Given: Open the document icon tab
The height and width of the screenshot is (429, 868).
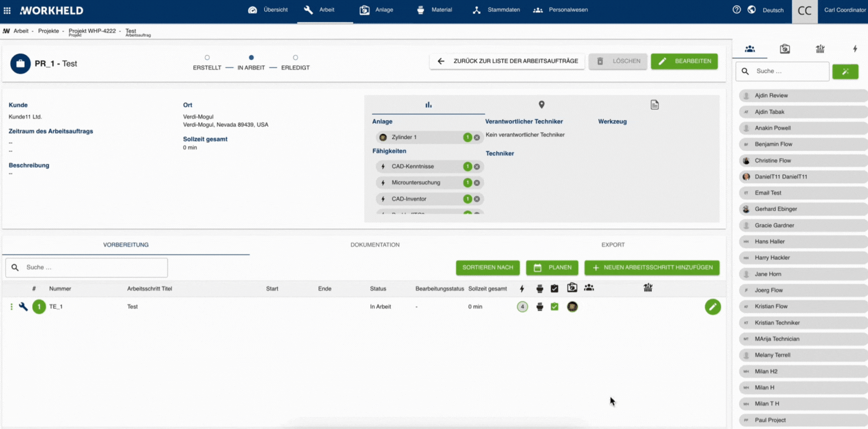Looking at the screenshot, I should point(654,105).
